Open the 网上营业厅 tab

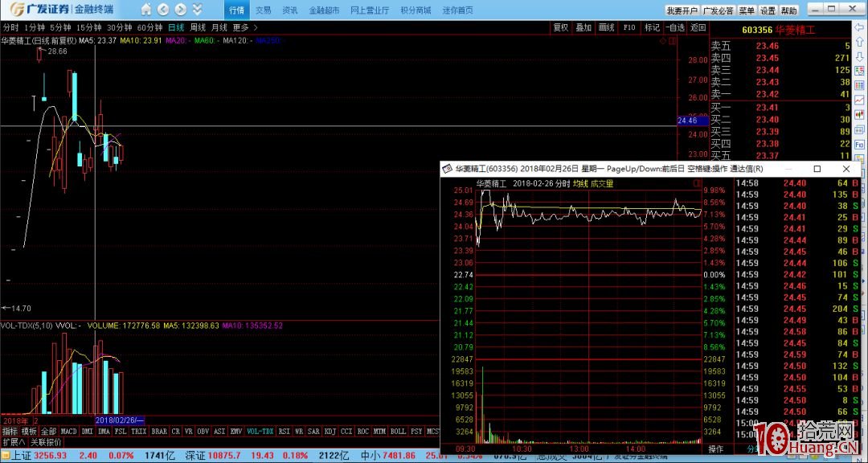click(x=370, y=10)
